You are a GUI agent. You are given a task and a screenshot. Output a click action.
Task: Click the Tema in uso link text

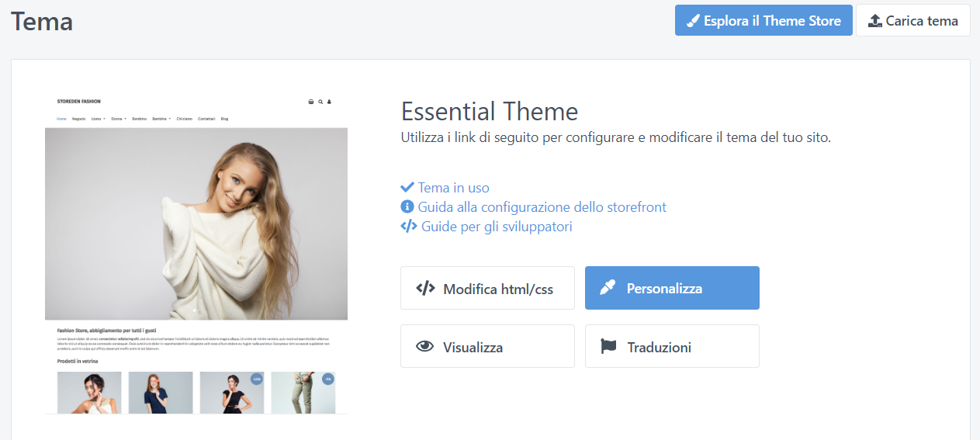(x=453, y=188)
